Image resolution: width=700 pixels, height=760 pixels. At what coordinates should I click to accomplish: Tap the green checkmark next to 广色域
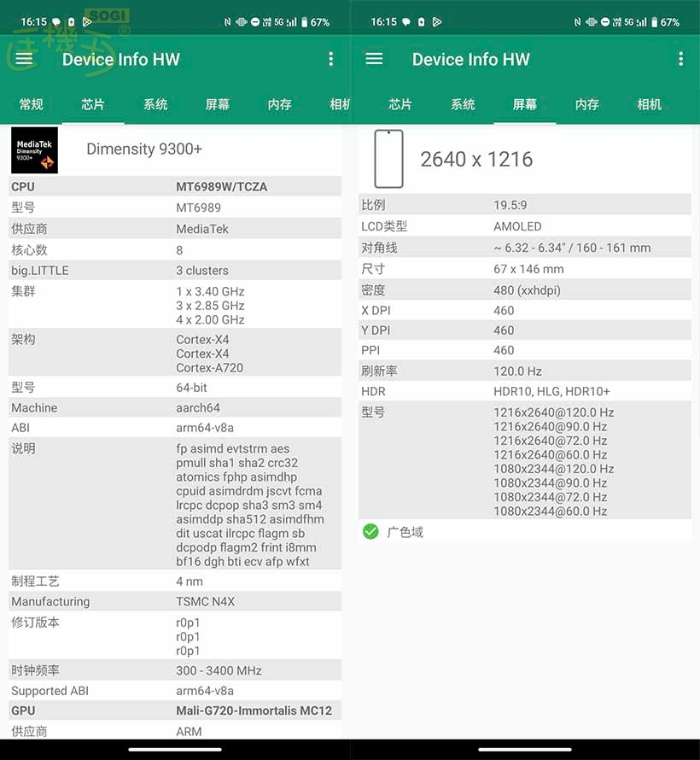[x=370, y=532]
